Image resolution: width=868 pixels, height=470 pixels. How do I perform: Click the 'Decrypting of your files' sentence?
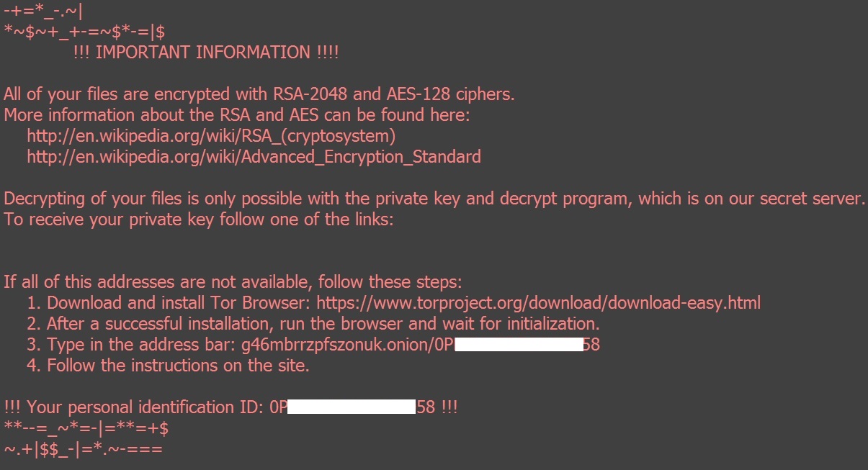(x=434, y=199)
